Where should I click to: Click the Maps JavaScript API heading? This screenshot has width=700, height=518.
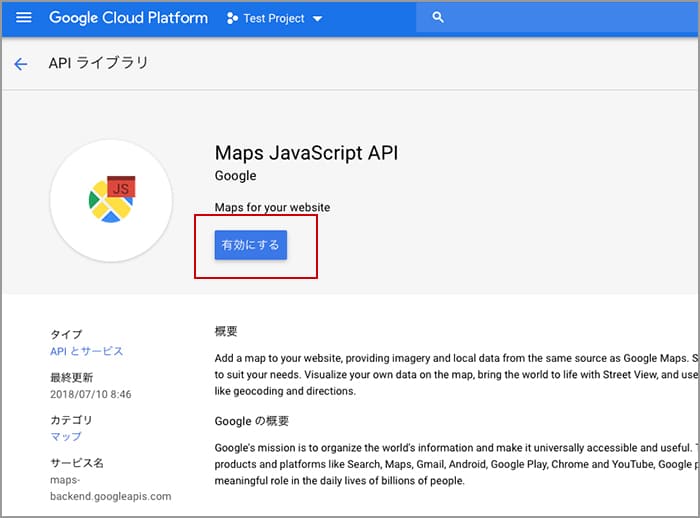coord(306,153)
